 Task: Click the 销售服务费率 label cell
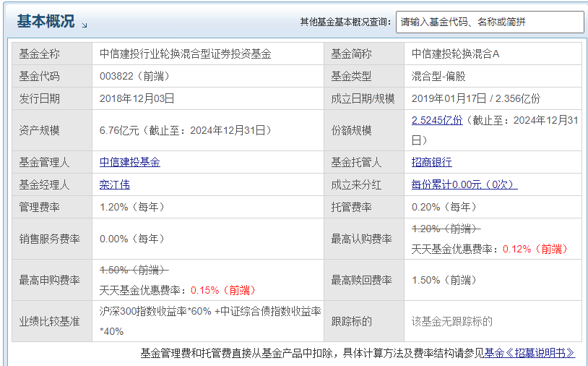52,239
